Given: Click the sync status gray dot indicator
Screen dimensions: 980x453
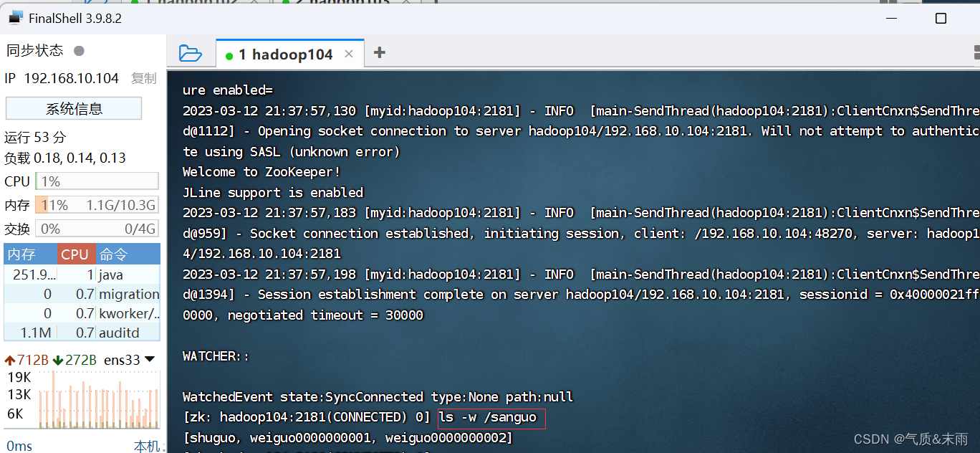Looking at the screenshot, I should click(x=80, y=51).
